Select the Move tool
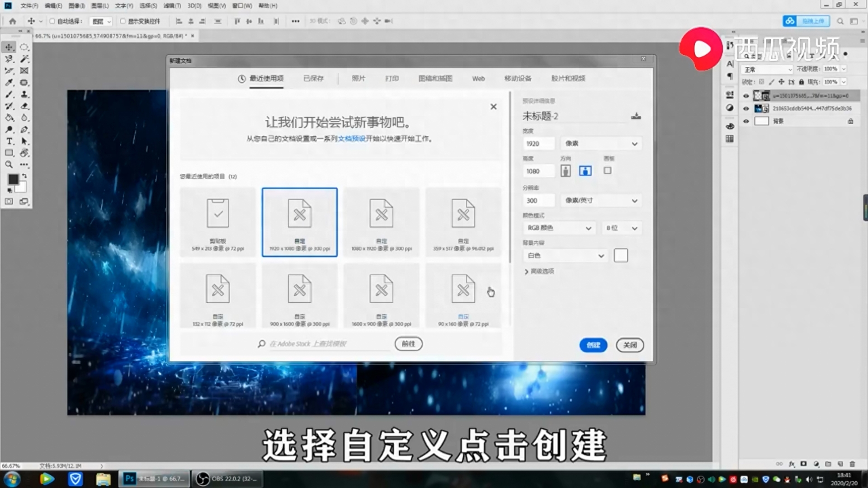868x488 pixels. [x=9, y=48]
